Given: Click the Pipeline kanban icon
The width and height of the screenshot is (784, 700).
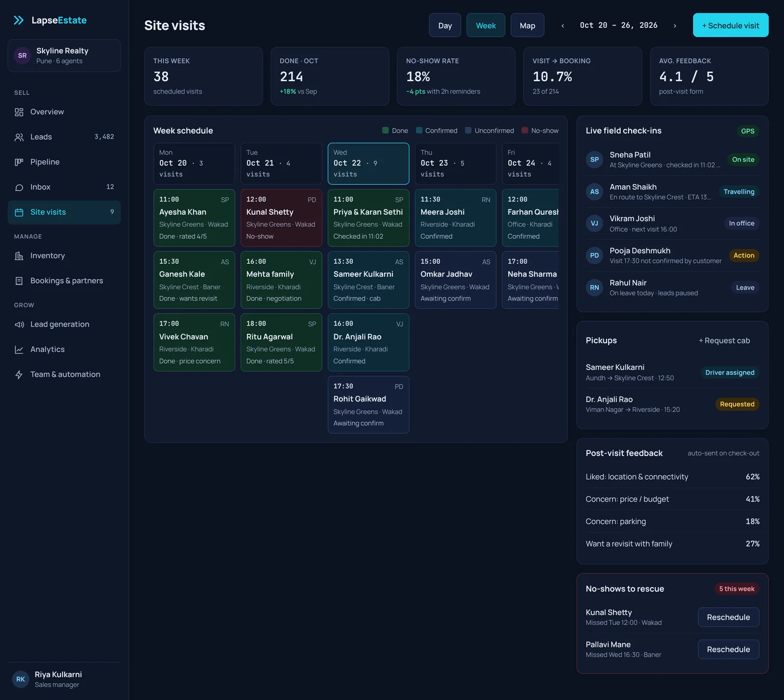Looking at the screenshot, I should click(x=19, y=162).
